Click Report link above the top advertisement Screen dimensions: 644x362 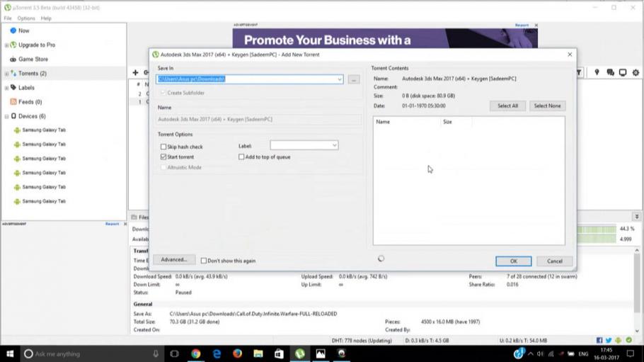pos(522,25)
